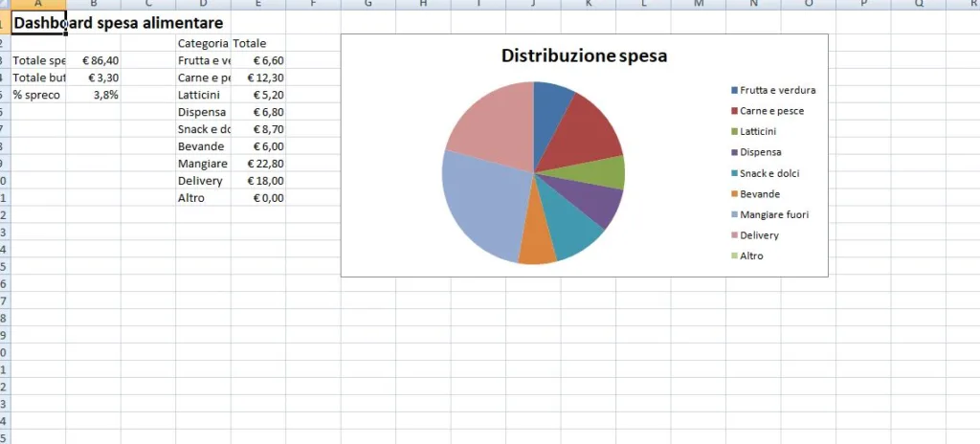Click the red 'Carne e pesce' legend swatch
Screen dimensions: 980x444
734,111
